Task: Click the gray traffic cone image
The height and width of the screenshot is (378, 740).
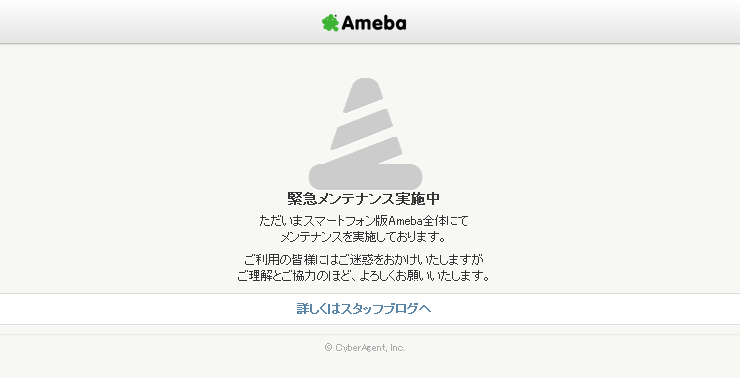Action: coord(365,134)
